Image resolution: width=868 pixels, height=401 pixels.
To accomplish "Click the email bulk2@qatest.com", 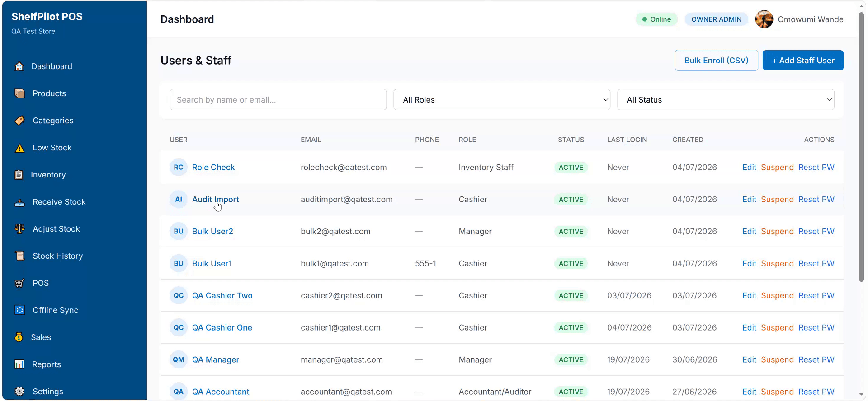I will pyautogui.click(x=335, y=231).
